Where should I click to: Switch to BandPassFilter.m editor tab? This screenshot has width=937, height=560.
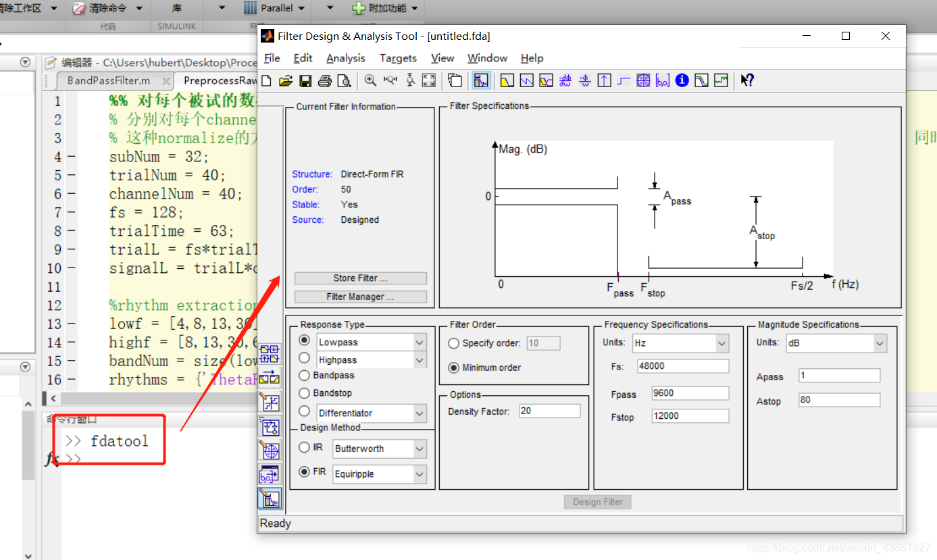coord(108,80)
